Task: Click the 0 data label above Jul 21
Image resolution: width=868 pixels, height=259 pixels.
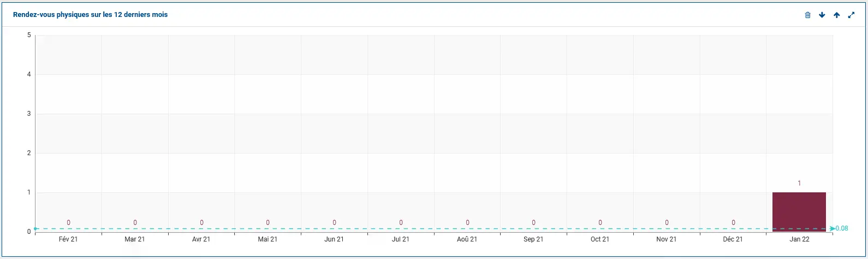Action: [x=401, y=223]
